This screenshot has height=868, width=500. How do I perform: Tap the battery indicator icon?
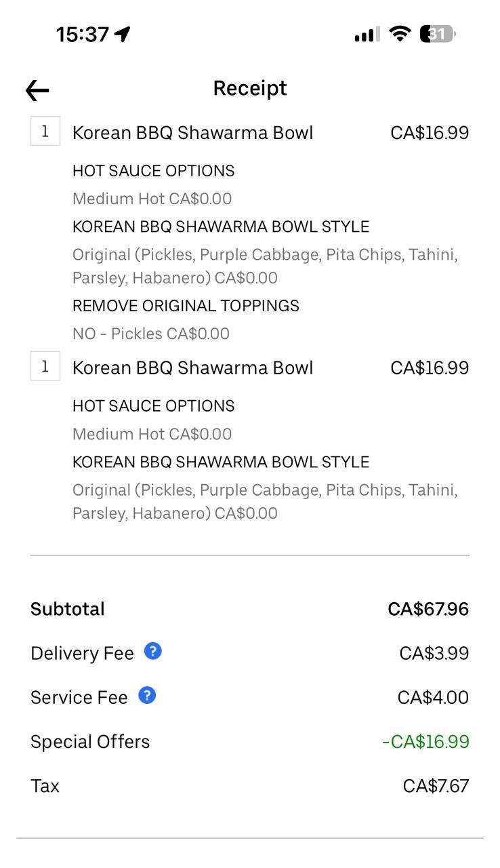coord(438,33)
